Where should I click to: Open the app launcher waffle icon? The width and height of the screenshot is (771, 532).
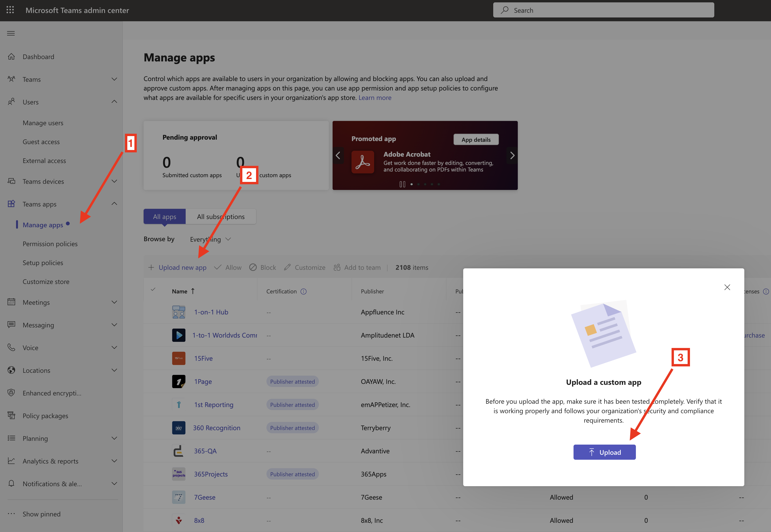point(10,10)
